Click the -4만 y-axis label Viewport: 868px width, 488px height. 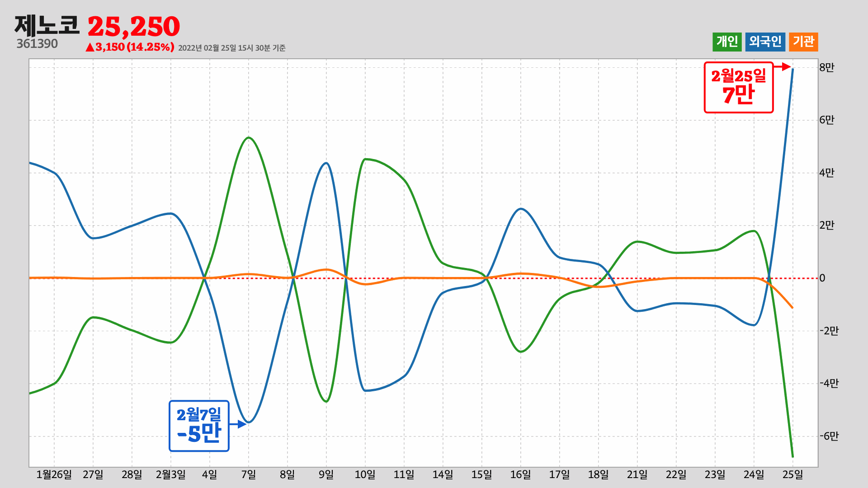click(x=829, y=383)
